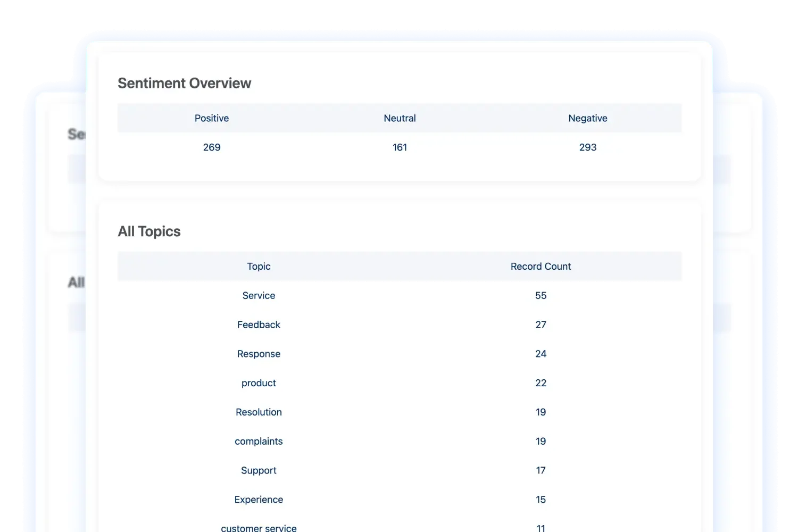The width and height of the screenshot is (798, 532).
Task: Click the positive sentiment count 269
Action: coord(212,147)
